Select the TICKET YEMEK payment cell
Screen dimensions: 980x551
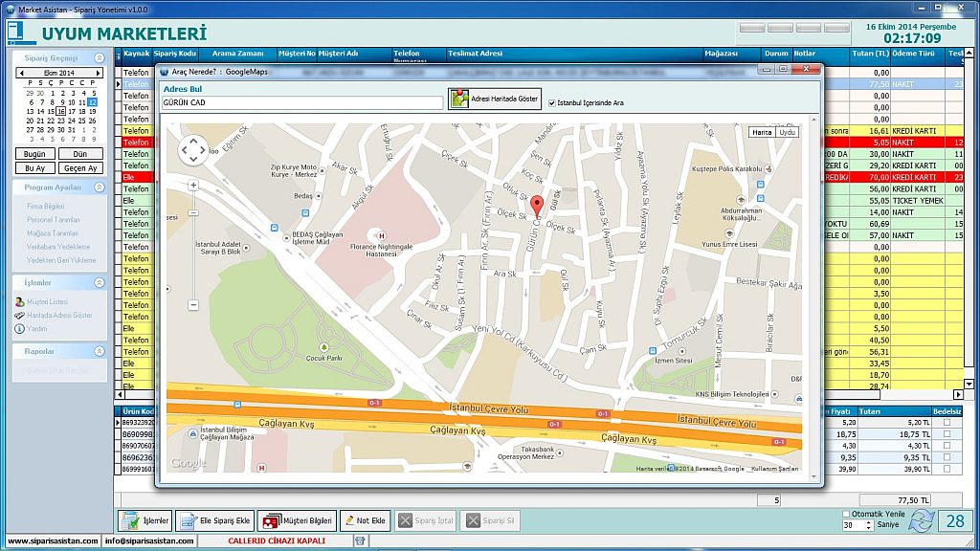[x=918, y=201]
